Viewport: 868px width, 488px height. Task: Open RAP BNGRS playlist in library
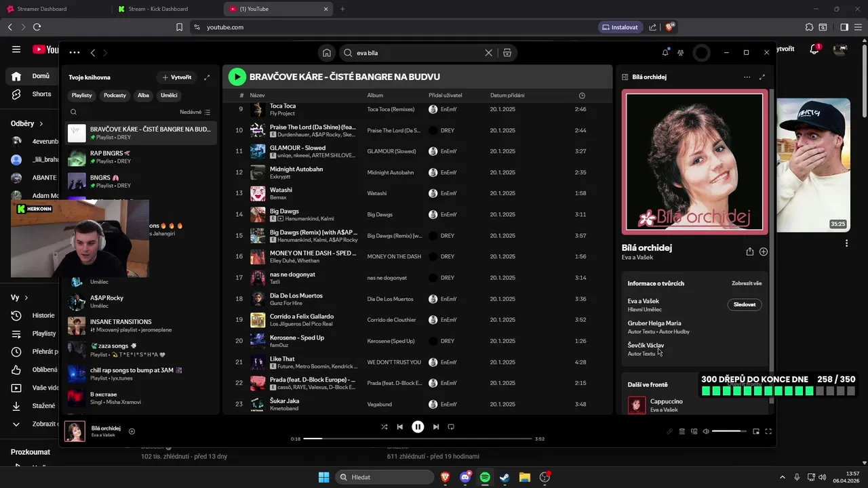pos(141,157)
